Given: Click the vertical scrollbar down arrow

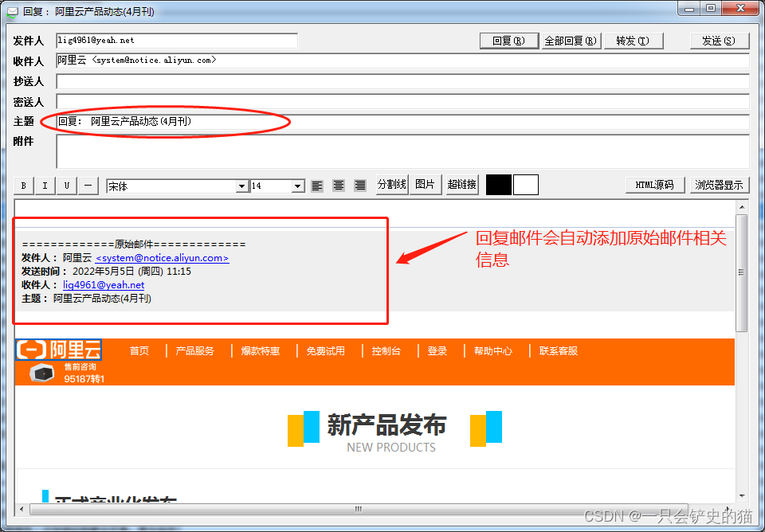Looking at the screenshot, I should (x=742, y=496).
